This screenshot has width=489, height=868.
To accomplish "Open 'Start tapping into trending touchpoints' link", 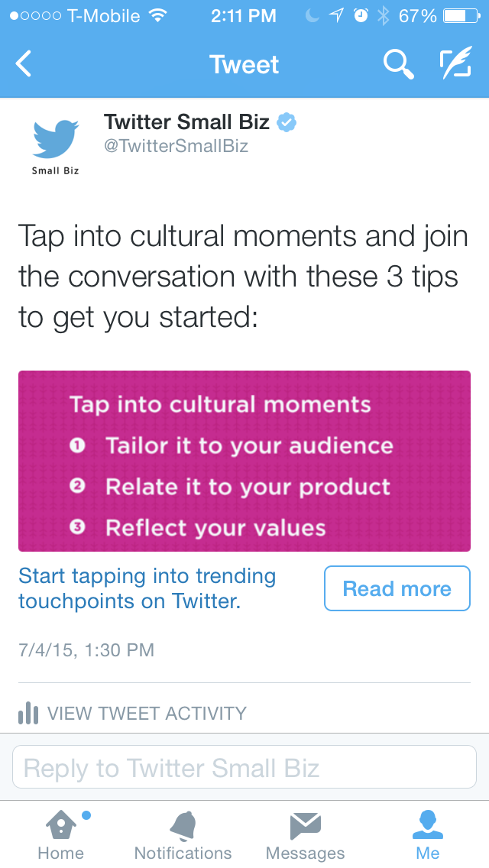I will [147, 588].
